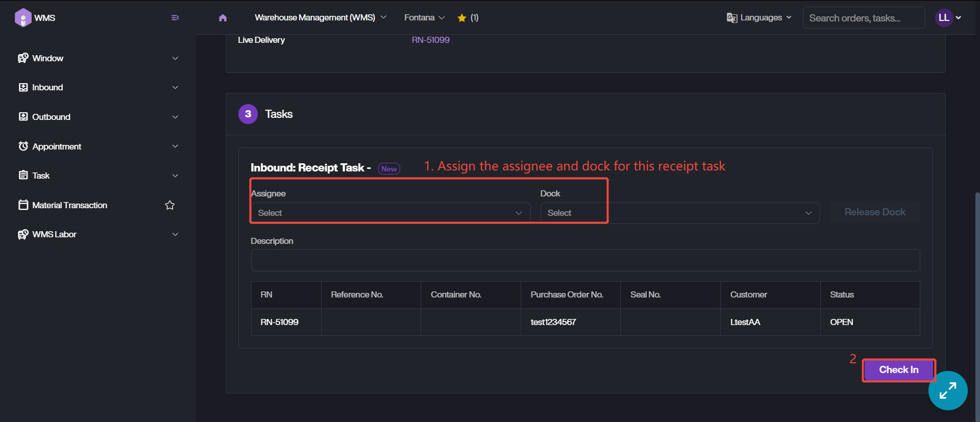Open the Assignee select dropdown
The width and height of the screenshot is (980, 422).
click(390, 213)
